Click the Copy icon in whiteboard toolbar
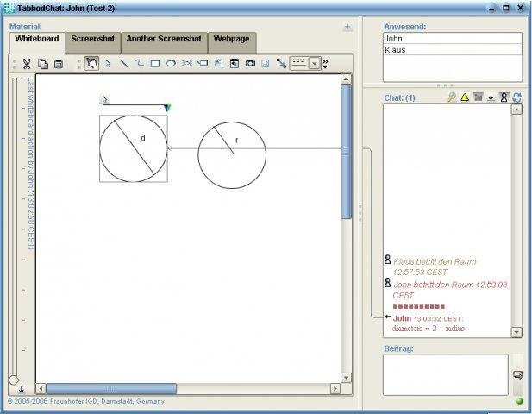Screen dimensions: 532x414 point(43,63)
